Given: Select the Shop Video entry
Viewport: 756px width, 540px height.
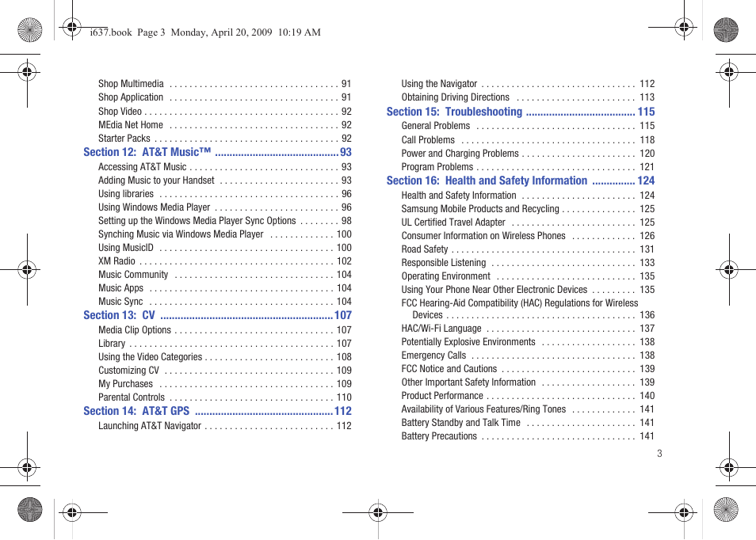Looking at the screenshot, I should 225,112.
